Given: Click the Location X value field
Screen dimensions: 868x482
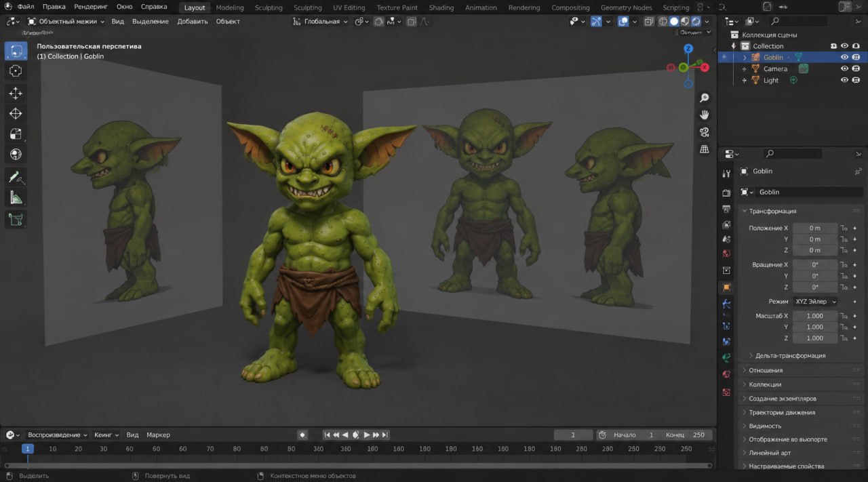Looking at the screenshot, I should (x=814, y=228).
